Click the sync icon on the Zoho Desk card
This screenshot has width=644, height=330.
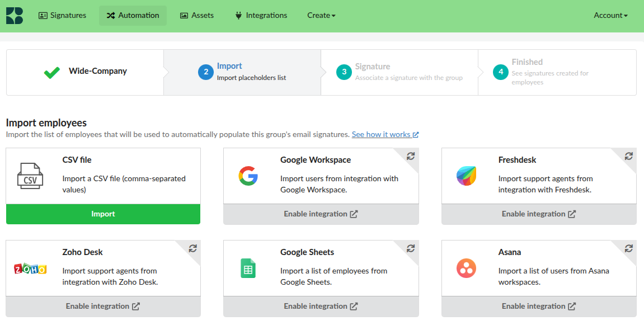tap(193, 249)
